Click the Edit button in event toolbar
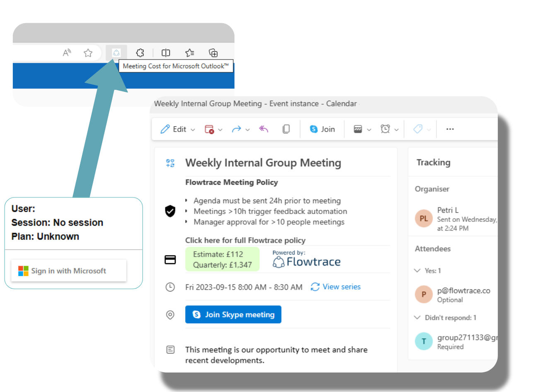 pos(174,129)
